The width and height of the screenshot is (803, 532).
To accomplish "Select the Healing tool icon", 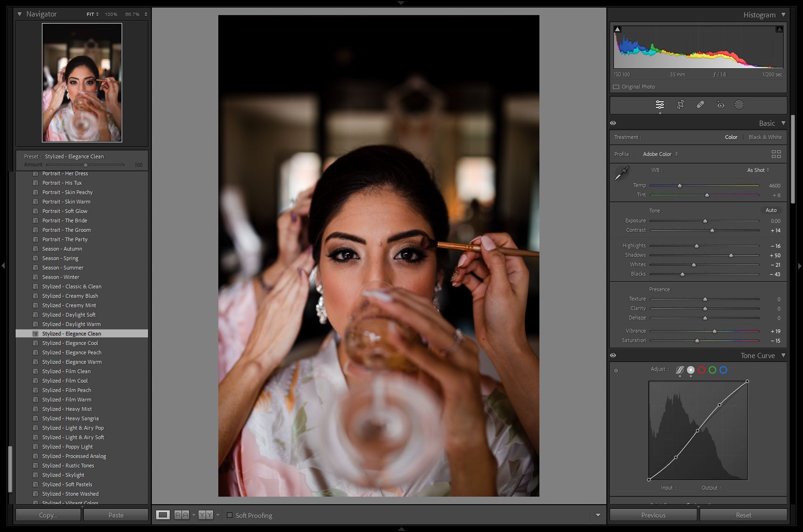I will click(700, 105).
